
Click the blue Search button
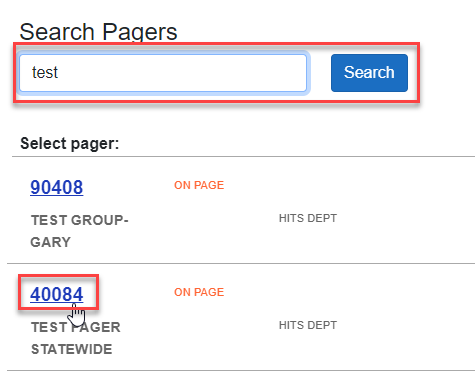(369, 73)
